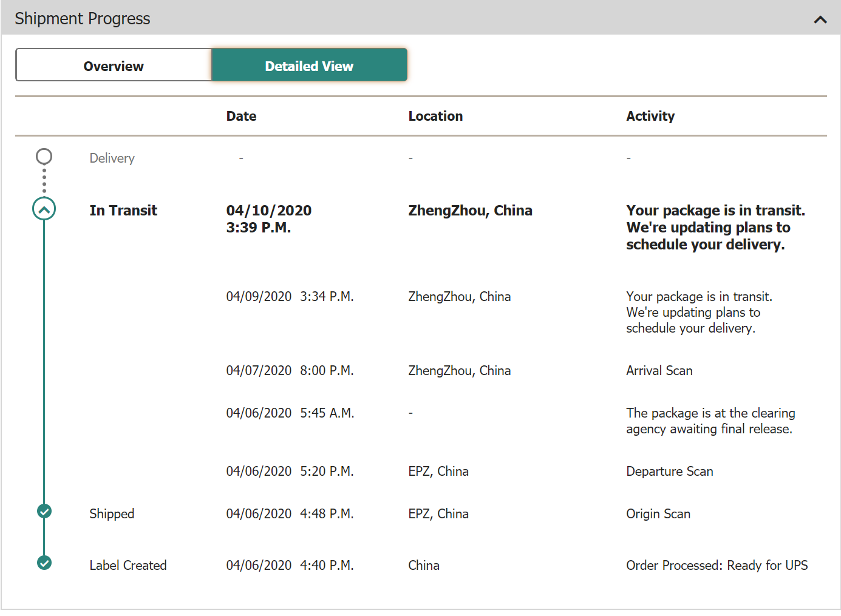Screen dimensions: 841x616
Task: Click the empty Delivery status circle
Action: click(44, 157)
